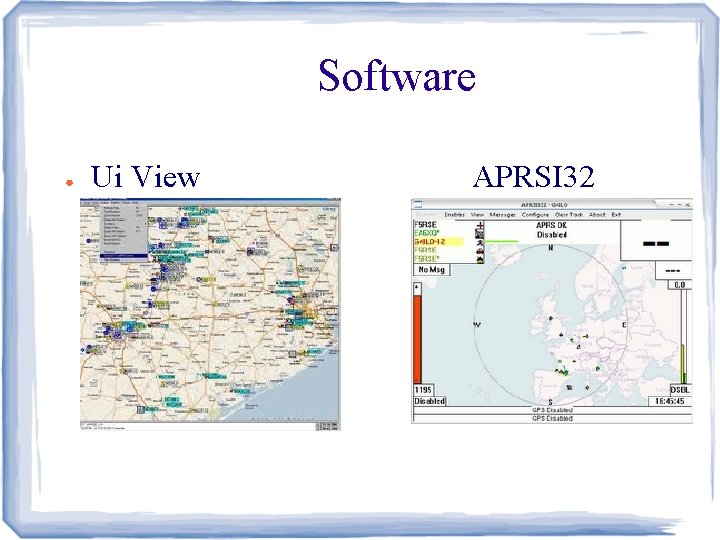Click the large -- pane at the top right
Image resolution: width=720 pixels, height=540 pixels.
pos(656,243)
